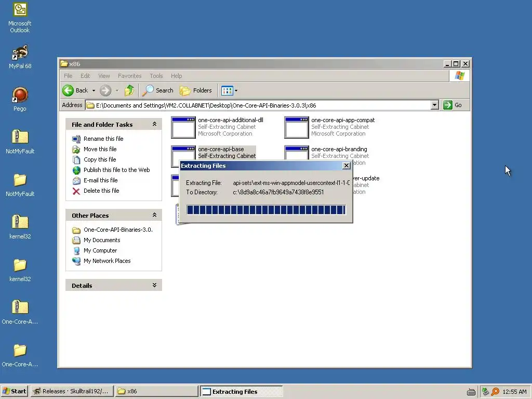Open Forward button history dropdown arrow
The width and height of the screenshot is (532, 399).
pyautogui.click(x=117, y=90)
